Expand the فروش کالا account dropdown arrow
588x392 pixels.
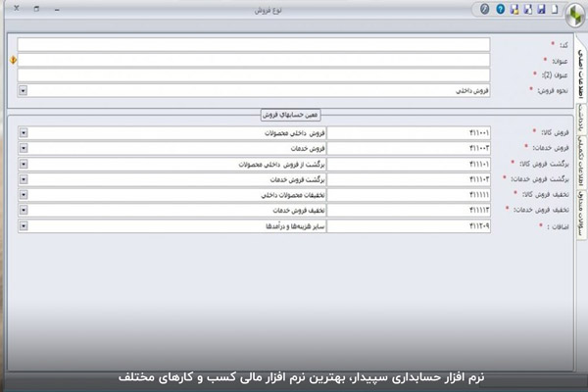pyautogui.click(x=24, y=133)
